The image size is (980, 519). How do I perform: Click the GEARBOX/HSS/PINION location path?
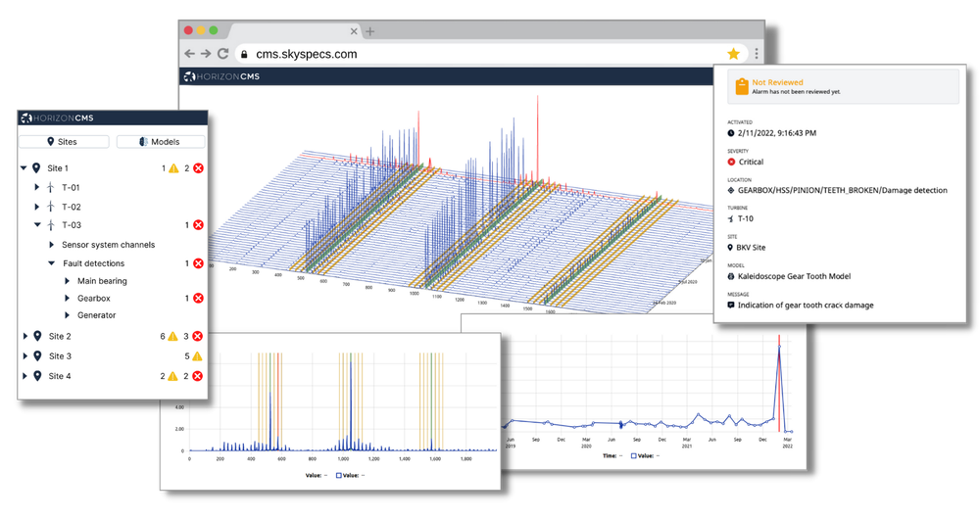pyautogui.click(x=842, y=191)
